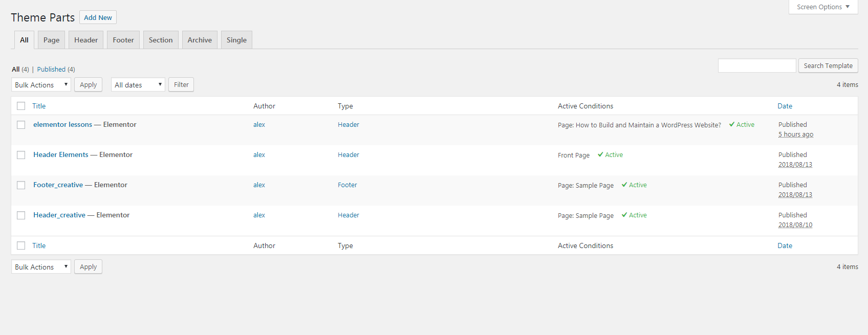Screen dimensions: 868x335
Task: Check the Footer_creative template checkbox
Action: click(21, 185)
